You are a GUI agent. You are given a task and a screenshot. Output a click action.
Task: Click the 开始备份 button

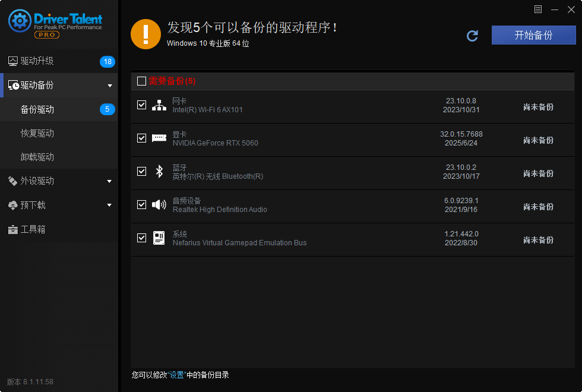coord(533,35)
